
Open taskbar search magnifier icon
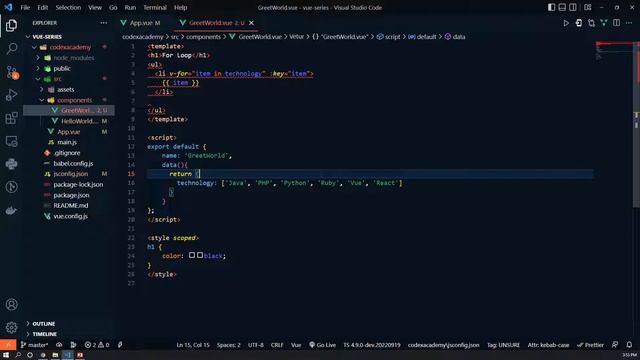click(x=18, y=355)
